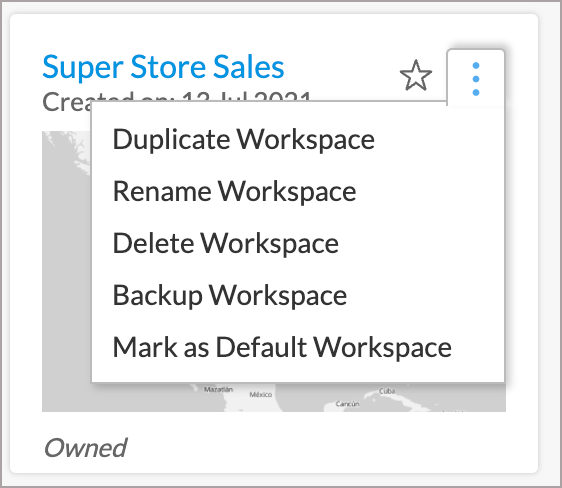The height and width of the screenshot is (488, 562).
Task: Click blank card space beside Owned
Action: [323, 448]
